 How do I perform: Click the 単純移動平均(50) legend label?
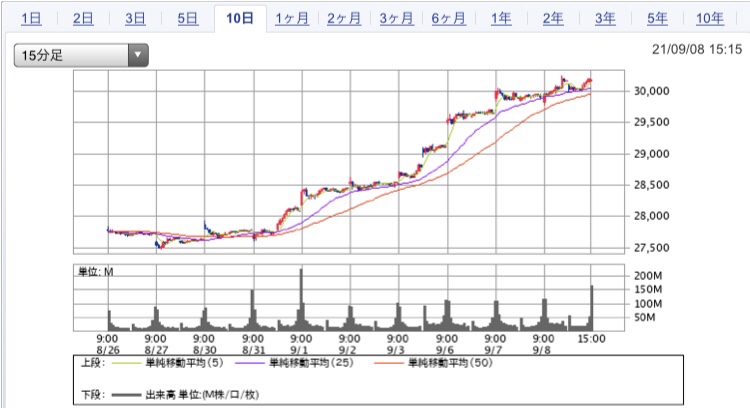[450, 363]
